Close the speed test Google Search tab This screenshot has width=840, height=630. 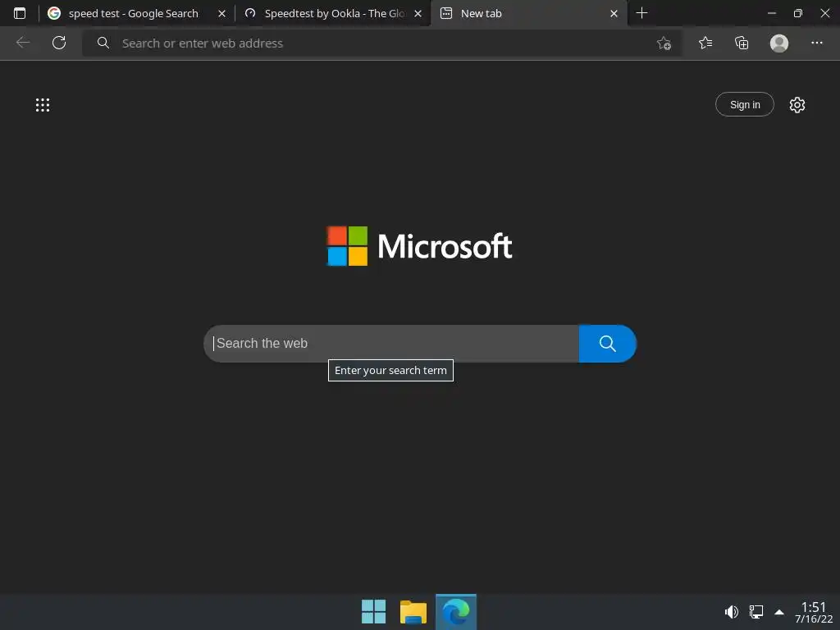pos(221,13)
